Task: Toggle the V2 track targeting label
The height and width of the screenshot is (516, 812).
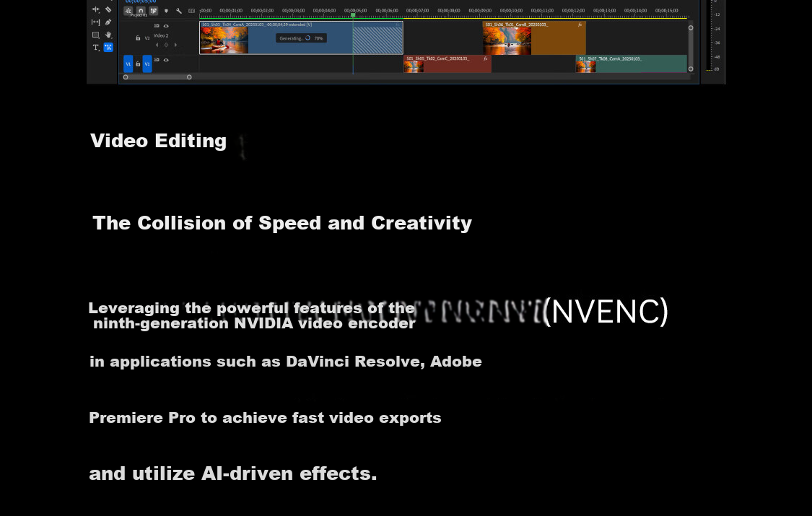Action: (x=147, y=38)
